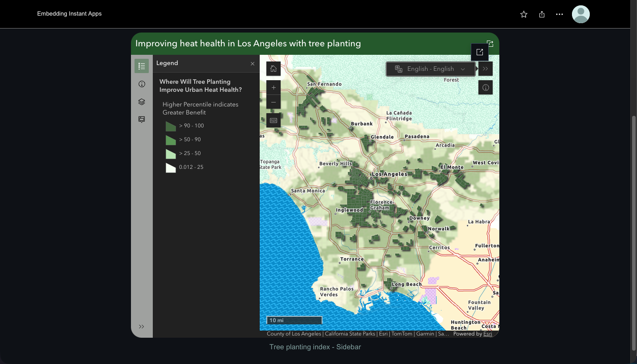Open the Layers panel icon
The width and height of the screenshot is (637, 364).
142,102
